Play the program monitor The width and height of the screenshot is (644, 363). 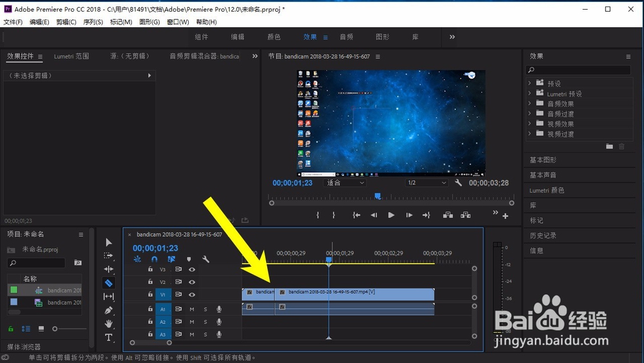tap(391, 215)
